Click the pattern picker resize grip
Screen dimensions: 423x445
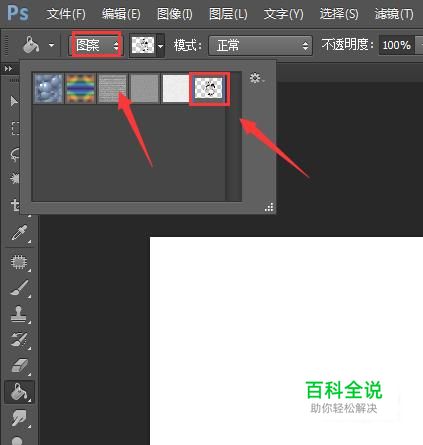[269, 207]
